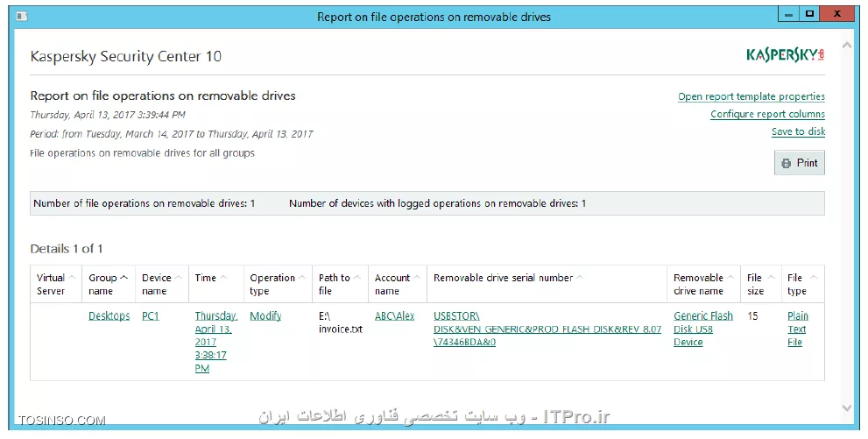868x439 pixels.
Task: Sort by Time column header
Action: [x=215, y=284]
